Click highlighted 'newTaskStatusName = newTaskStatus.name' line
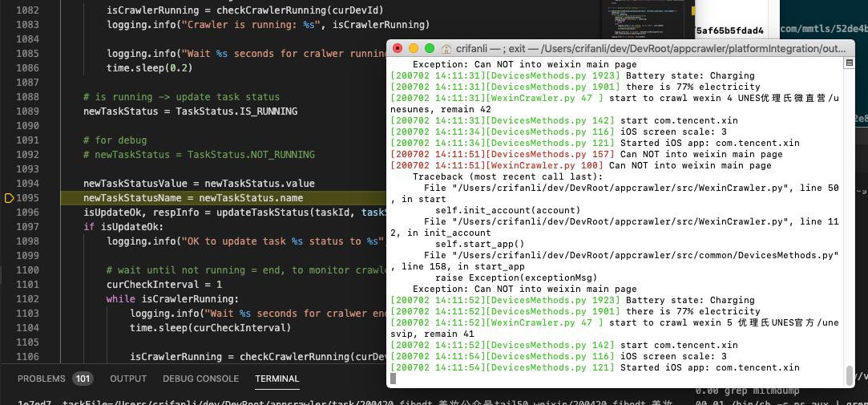The height and width of the screenshot is (405, 868). pyautogui.click(x=193, y=198)
